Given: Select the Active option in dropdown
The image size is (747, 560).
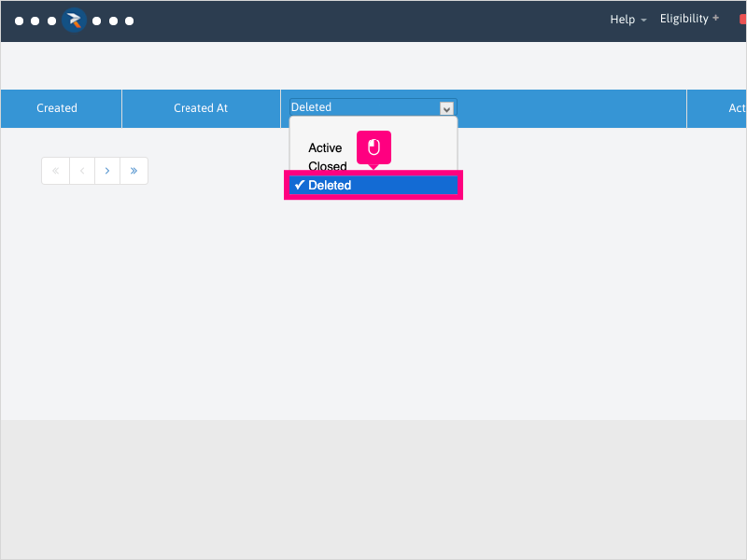Looking at the screenshot, I should tap(325, 148).
